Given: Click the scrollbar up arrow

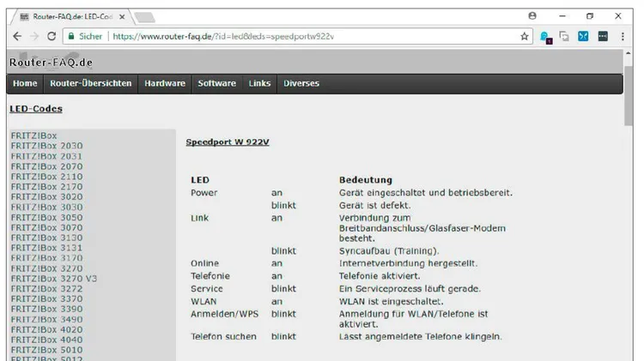Looking at the screenshot, I should [x=629, y=53].
